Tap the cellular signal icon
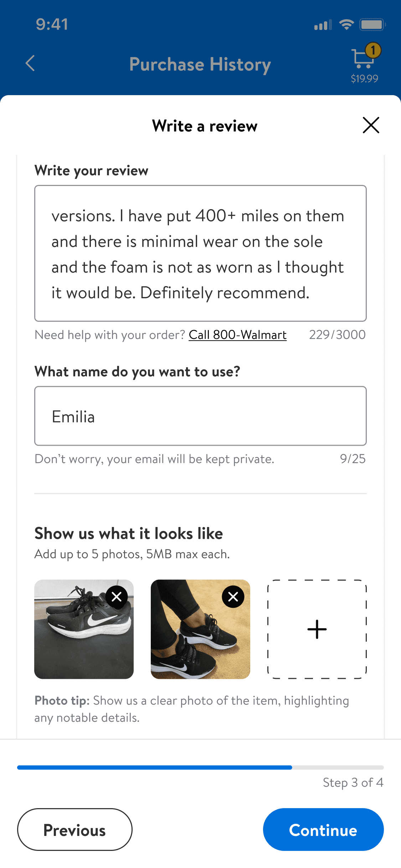 coord(323,25)
